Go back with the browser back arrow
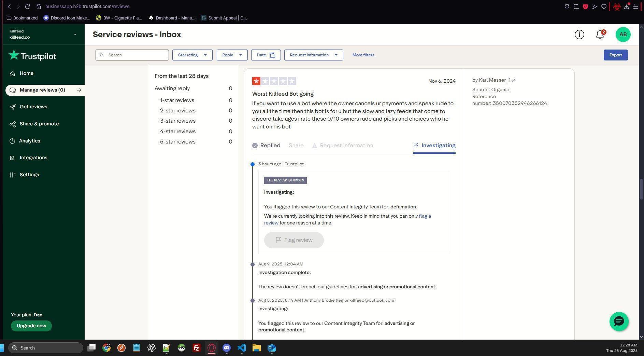Image resolution: width=644 pixels, height=356 pixels. click(x=9, y=6)
